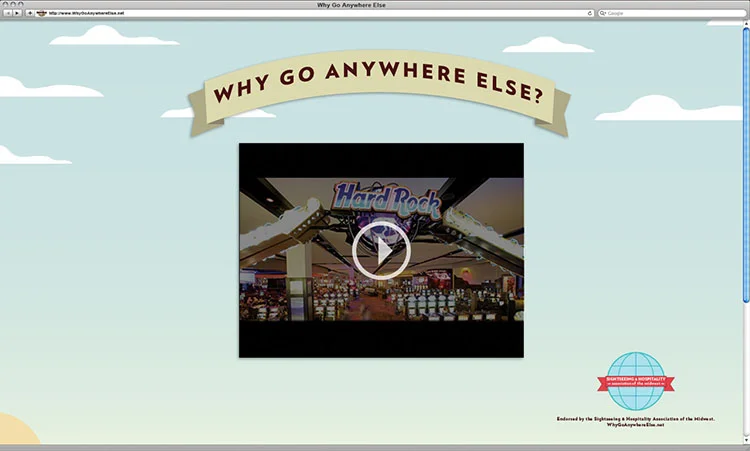Click the Hard Rock sign in video

(386, 199)
